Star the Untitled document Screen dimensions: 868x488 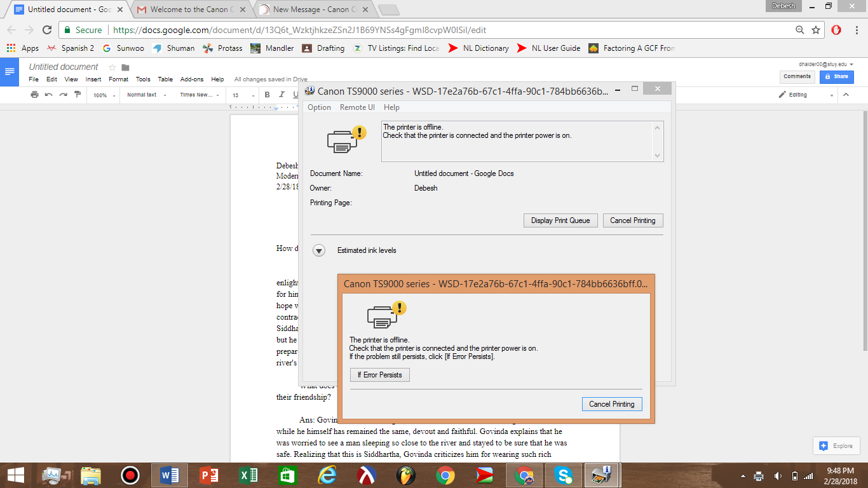point(112,67)
